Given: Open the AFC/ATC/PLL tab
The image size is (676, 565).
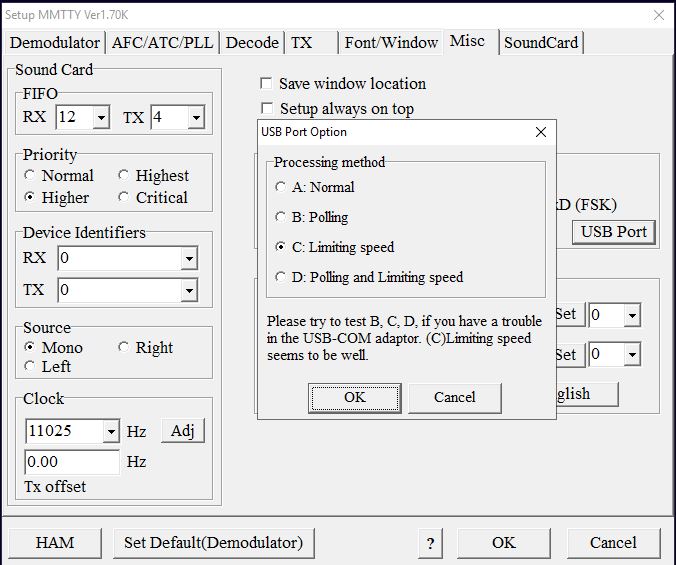Looking at the screenshot, I should [163, 43].
